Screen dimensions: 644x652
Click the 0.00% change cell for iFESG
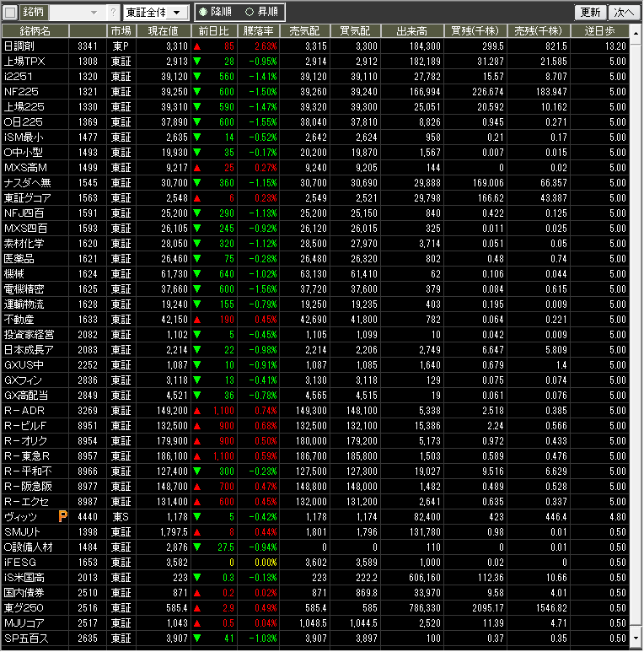[x=258, y=563]
